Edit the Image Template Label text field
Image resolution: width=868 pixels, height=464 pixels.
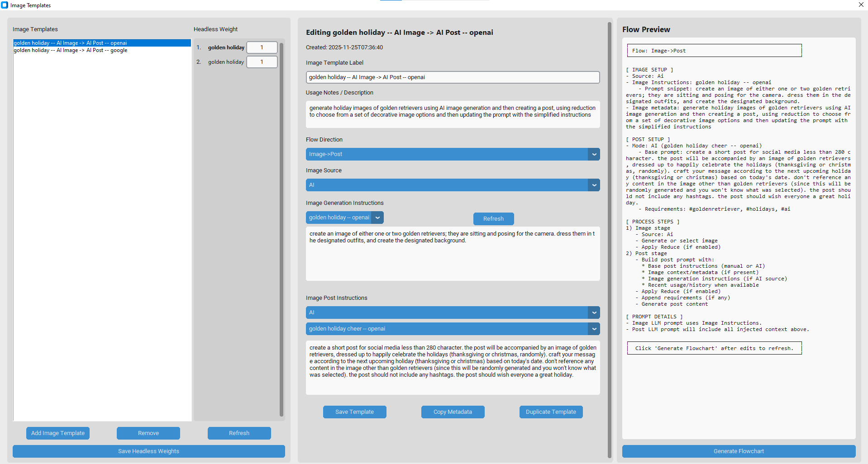(453, 77)
